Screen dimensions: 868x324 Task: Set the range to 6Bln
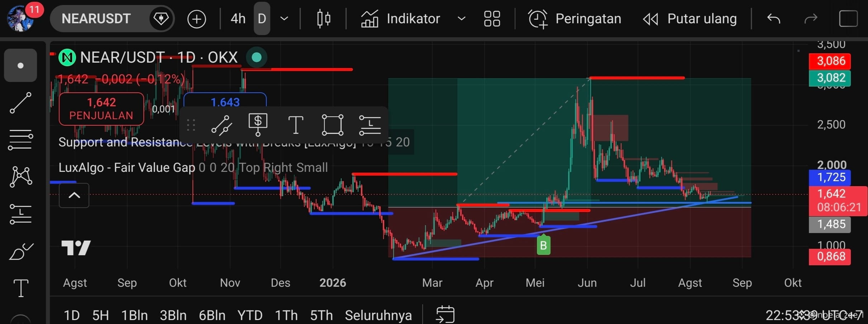click(x=212, y=315)
